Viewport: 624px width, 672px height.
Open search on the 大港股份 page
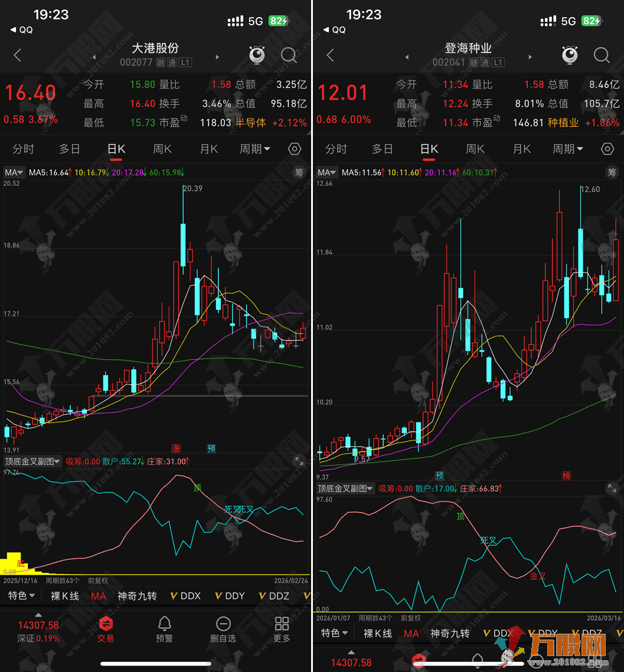(x=289, y=55)
